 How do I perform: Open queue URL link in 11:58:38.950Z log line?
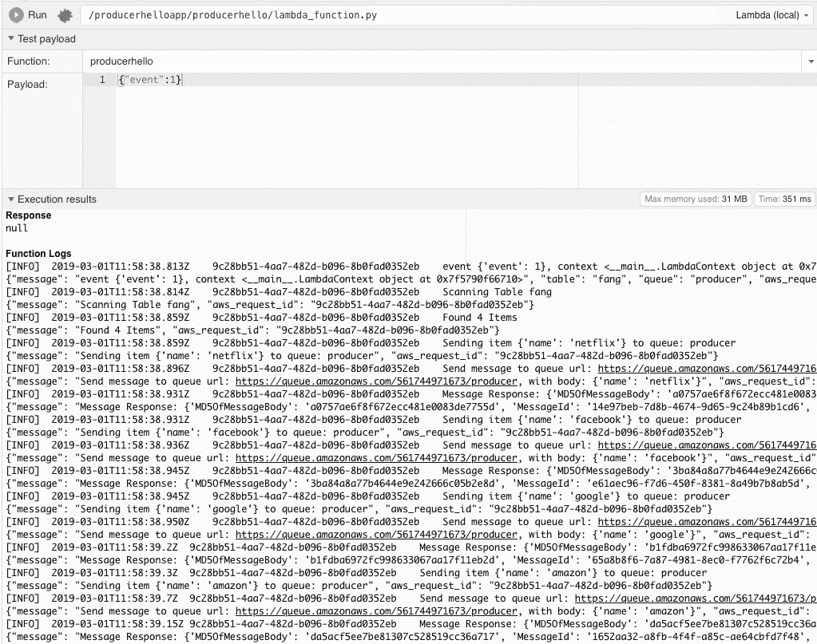pyautogui.click(x=707, y=522)
